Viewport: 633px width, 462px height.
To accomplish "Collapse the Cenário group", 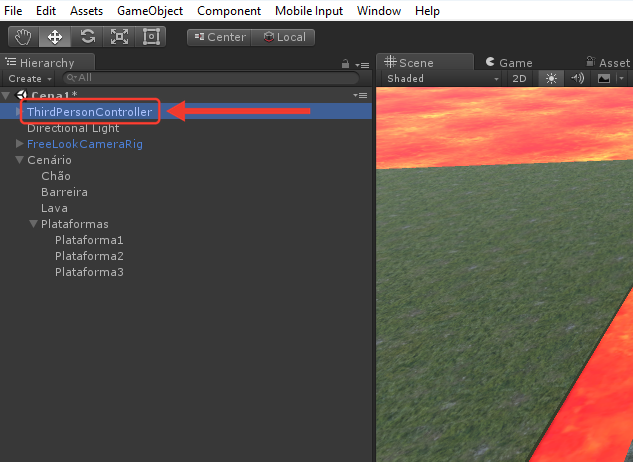I will coord(19,160).
